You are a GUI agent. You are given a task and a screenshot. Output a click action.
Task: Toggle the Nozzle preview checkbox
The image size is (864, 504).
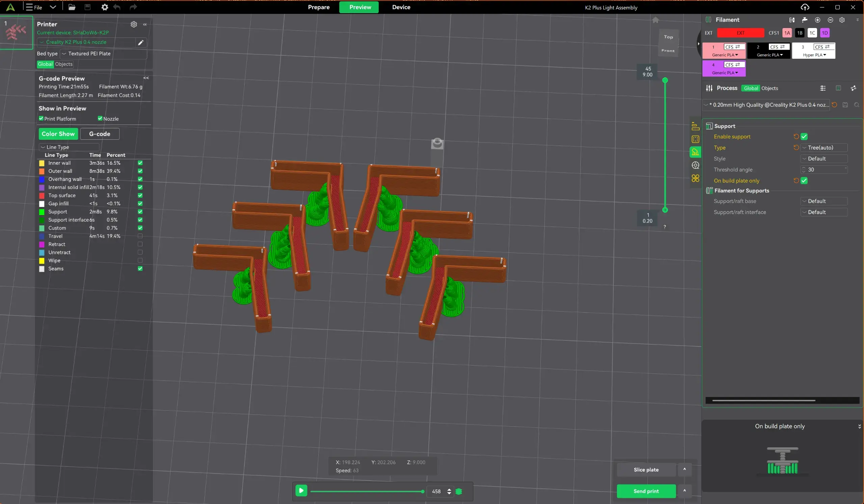pos(100,118)
